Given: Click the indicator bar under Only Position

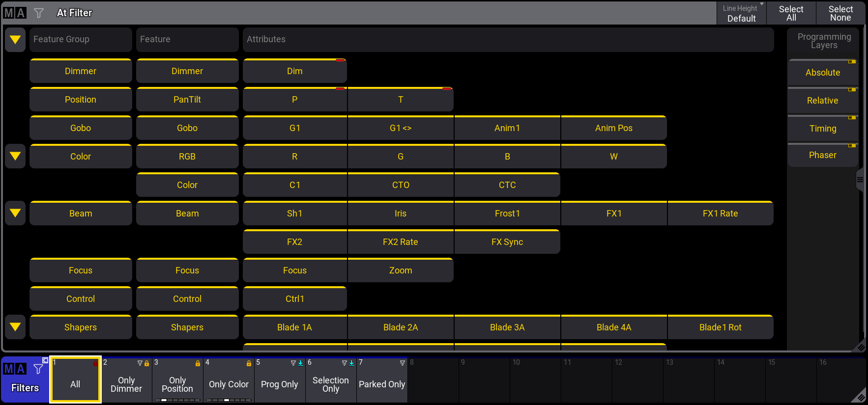Looking at the screenshot, I should point(177,400).
